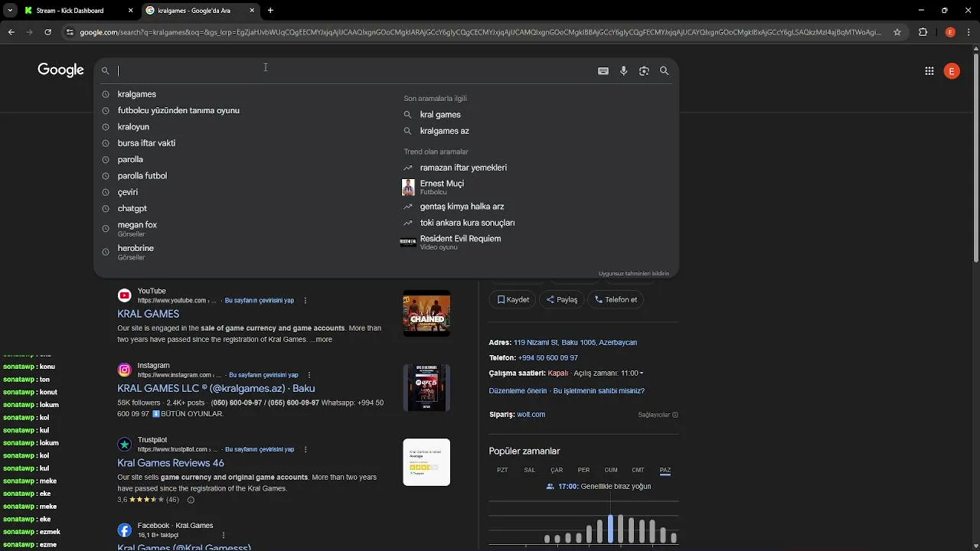Open a new browser tab
The image size is (980, 551).
coord(270,11)
